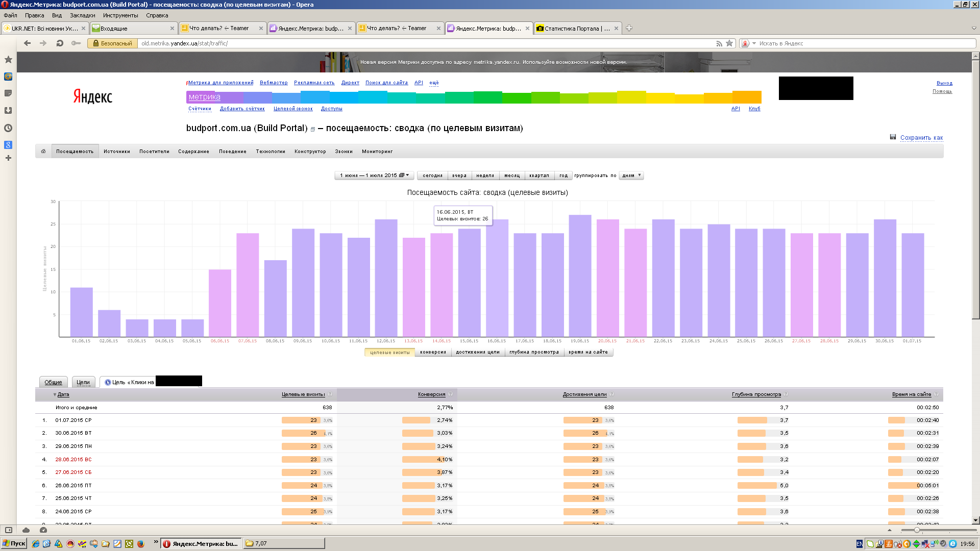Open the Общие table tab
Image resolution: width=980 pixels, height=551 pixels.
[x=53, y=382]
